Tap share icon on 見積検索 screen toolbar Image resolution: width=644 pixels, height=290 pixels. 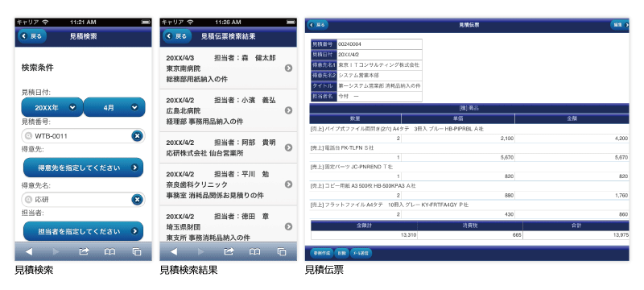pos(84,251)
